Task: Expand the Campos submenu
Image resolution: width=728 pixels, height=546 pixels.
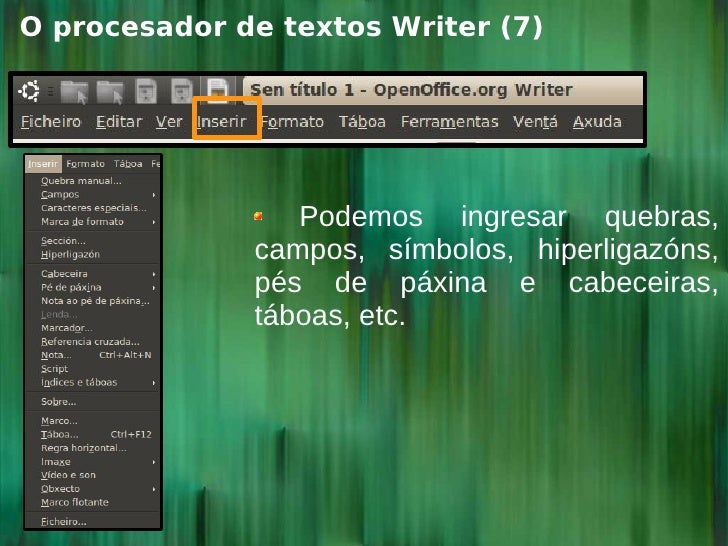Action: 93,195
